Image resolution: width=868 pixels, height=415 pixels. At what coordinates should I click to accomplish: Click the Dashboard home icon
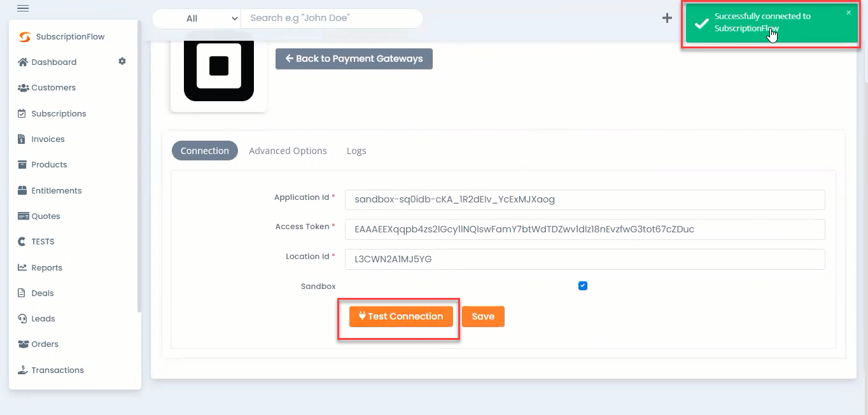[x=23, y=62]
